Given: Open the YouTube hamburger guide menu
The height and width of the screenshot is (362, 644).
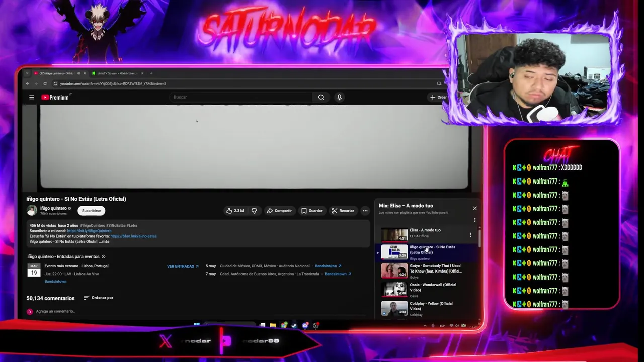Looking at the screenshot, I should pyautogui.click(x=32, y=97).
